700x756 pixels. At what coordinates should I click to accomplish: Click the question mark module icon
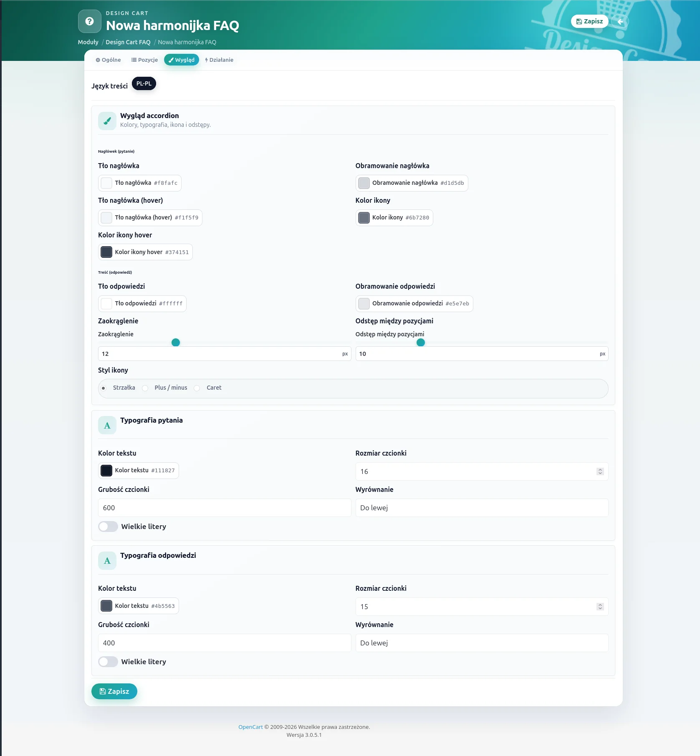tap(89, 21)
